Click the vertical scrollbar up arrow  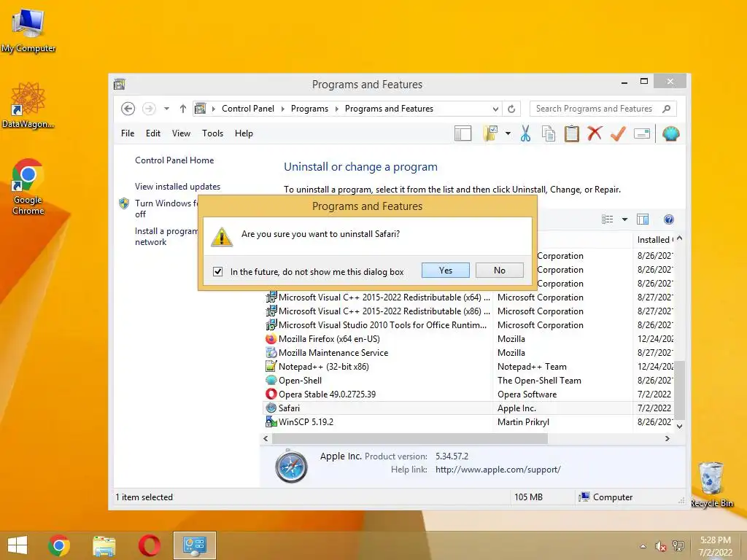pyautogui.click(x=680, y=238)
